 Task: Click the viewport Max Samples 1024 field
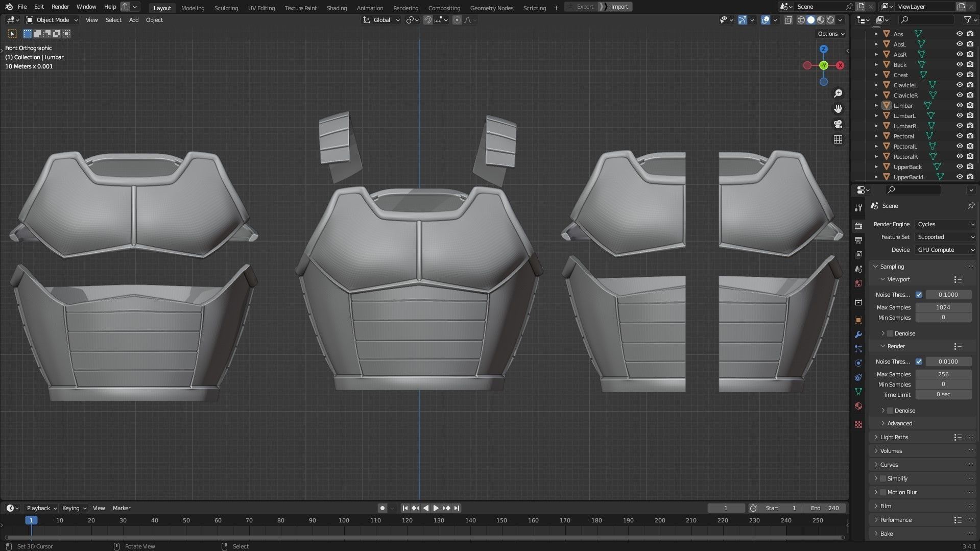pyautogui.click(x=943, y=307)
